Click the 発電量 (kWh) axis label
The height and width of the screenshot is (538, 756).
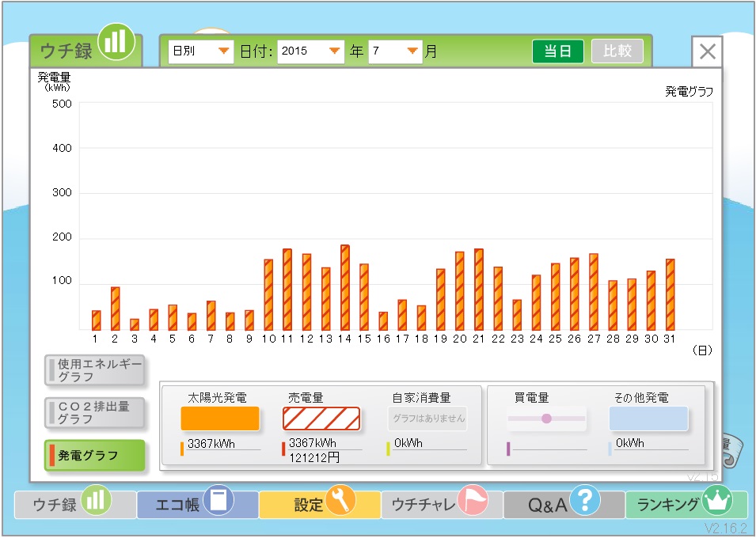[x=55, y=81]
